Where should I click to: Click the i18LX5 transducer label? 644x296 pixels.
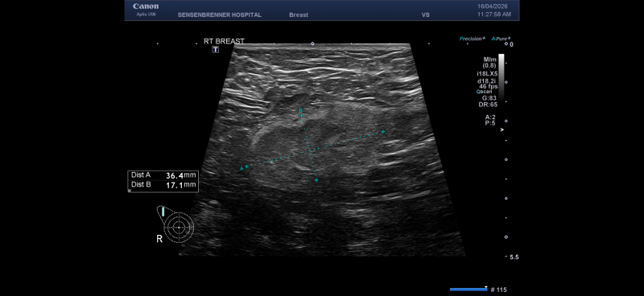(x=488, y=73)
